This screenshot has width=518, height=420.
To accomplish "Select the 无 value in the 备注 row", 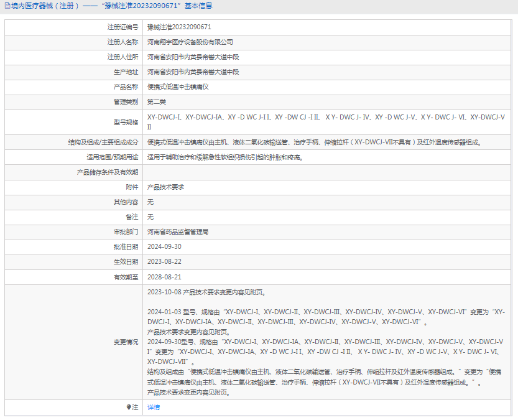I will pyautogui.click(x=150, y=217).
